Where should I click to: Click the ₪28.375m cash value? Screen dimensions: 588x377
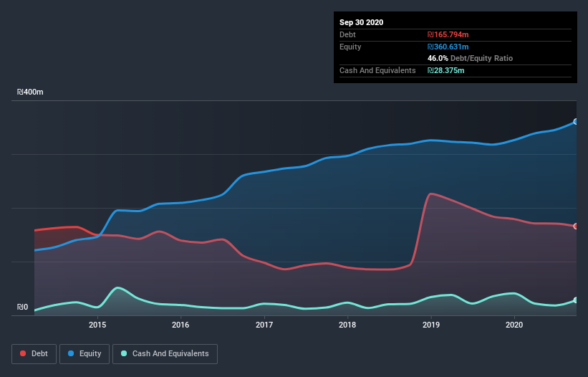pyautogui.click(x=446, y=70)
